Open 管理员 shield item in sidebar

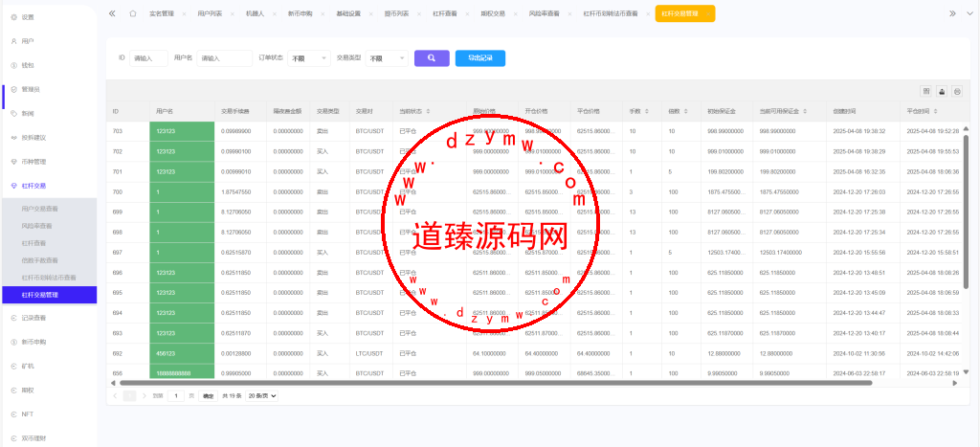[x=48, y=89]
